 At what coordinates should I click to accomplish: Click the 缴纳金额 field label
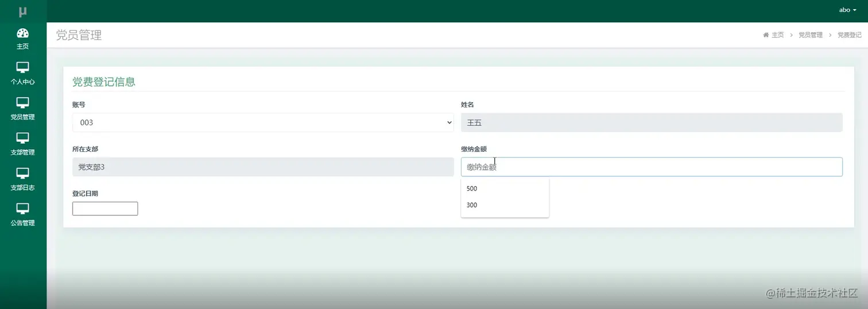point(474,149)
